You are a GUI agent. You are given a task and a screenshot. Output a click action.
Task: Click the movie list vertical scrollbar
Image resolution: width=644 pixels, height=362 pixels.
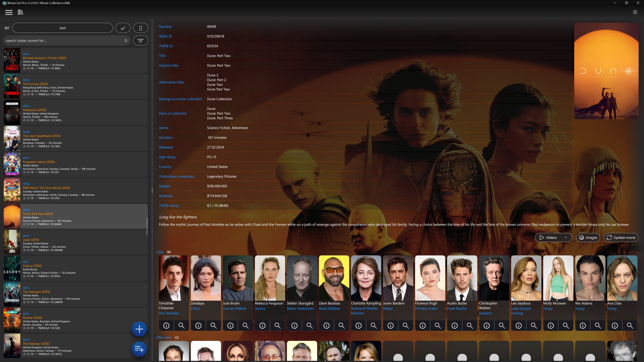coord(147,226)
